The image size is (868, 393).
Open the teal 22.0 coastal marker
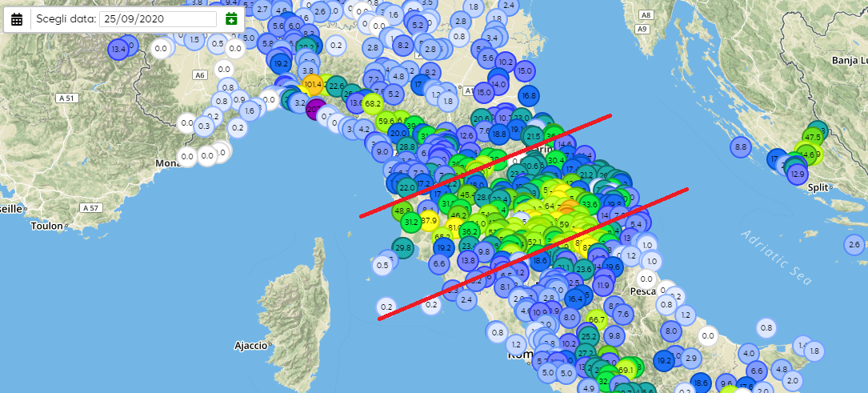pos(406,186)
